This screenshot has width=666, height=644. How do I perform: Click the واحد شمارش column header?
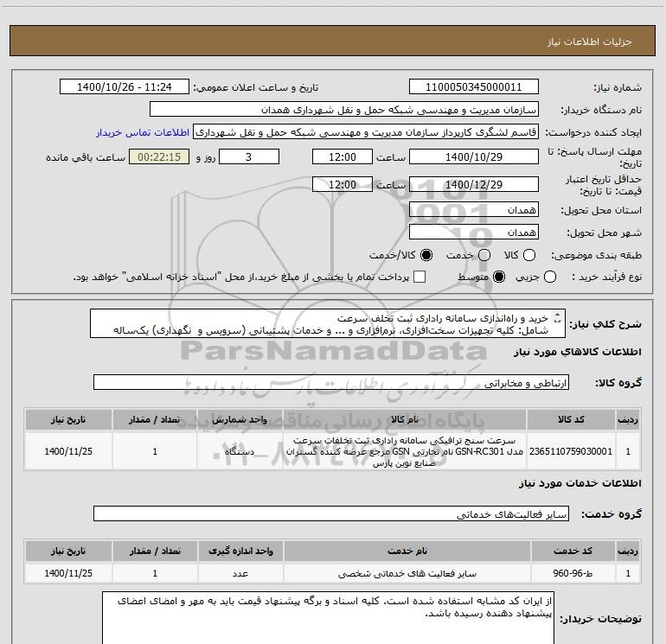(x=240, y=420)
